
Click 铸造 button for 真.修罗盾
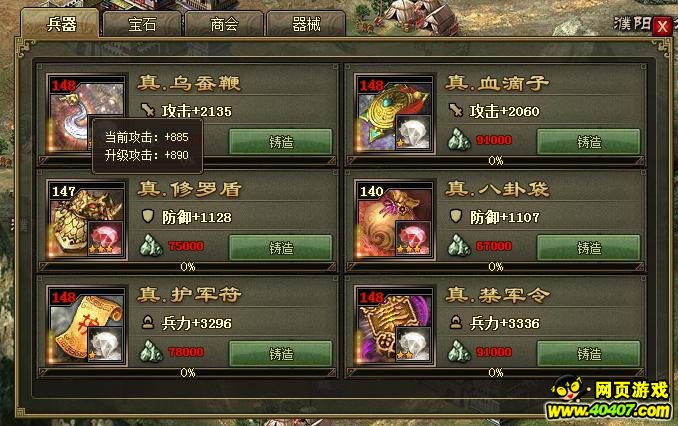pos(281,247)
